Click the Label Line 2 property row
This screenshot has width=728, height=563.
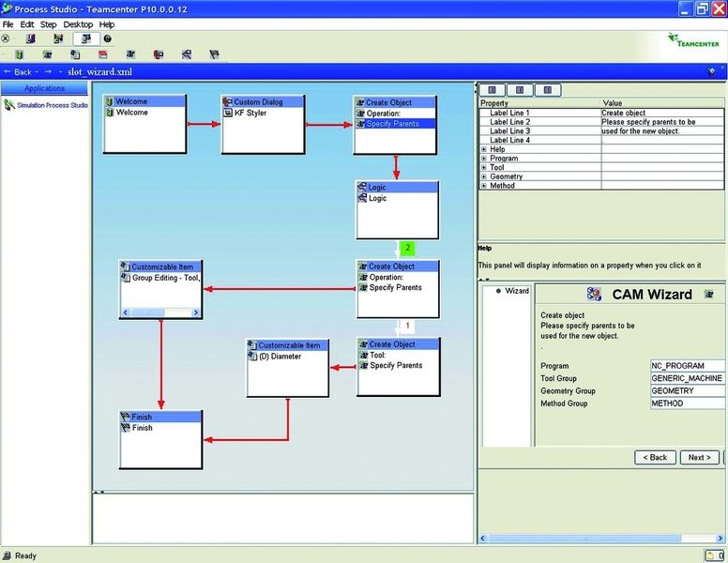click(601, 122)
